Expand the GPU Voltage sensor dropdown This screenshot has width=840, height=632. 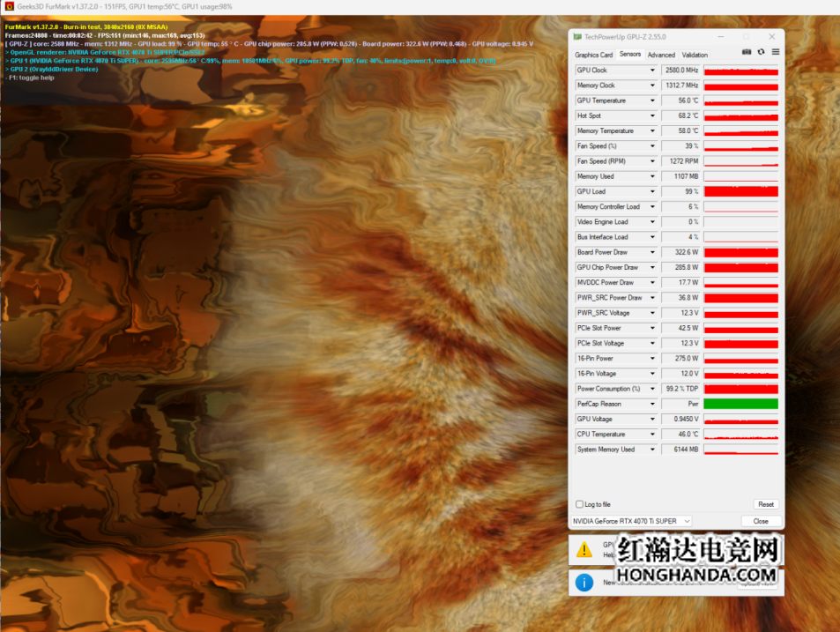652,419
